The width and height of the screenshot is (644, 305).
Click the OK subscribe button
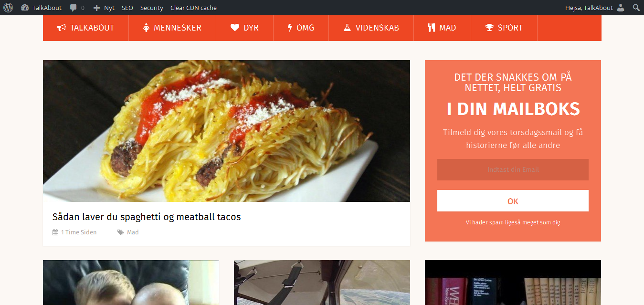pyautogui.click(x=513, y=201)
